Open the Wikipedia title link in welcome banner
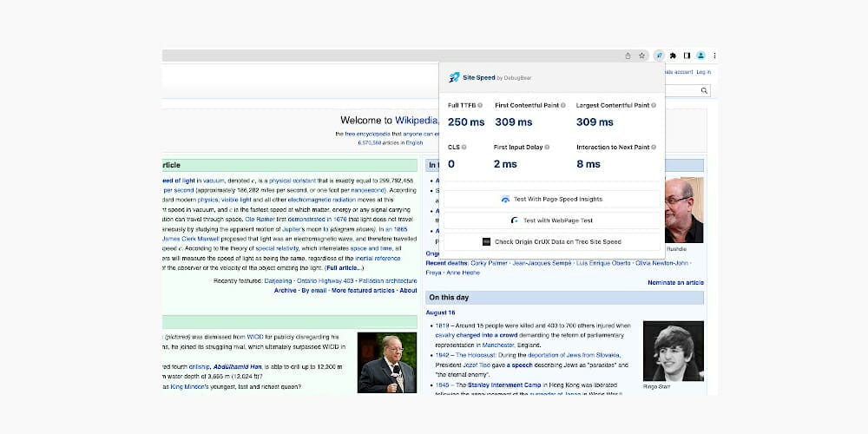Viewport: 868px width, 434px height. pos(417,120)
